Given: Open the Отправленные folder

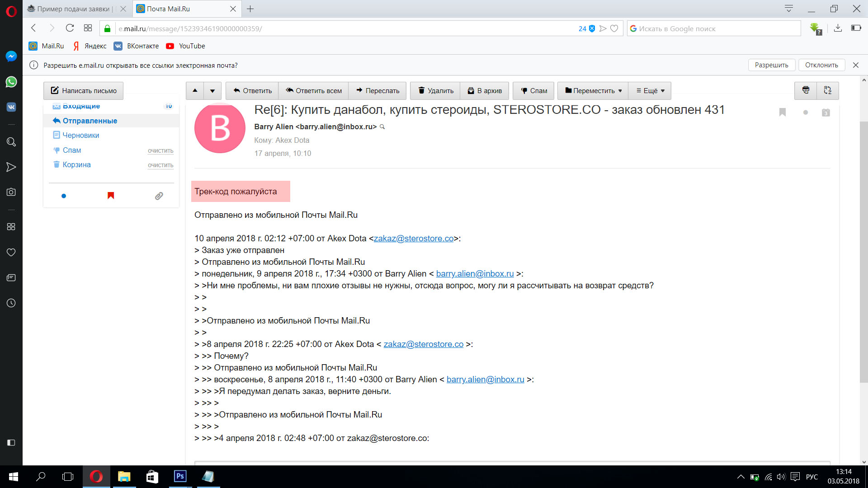Looking at the screenshot, I should point(90,121).
